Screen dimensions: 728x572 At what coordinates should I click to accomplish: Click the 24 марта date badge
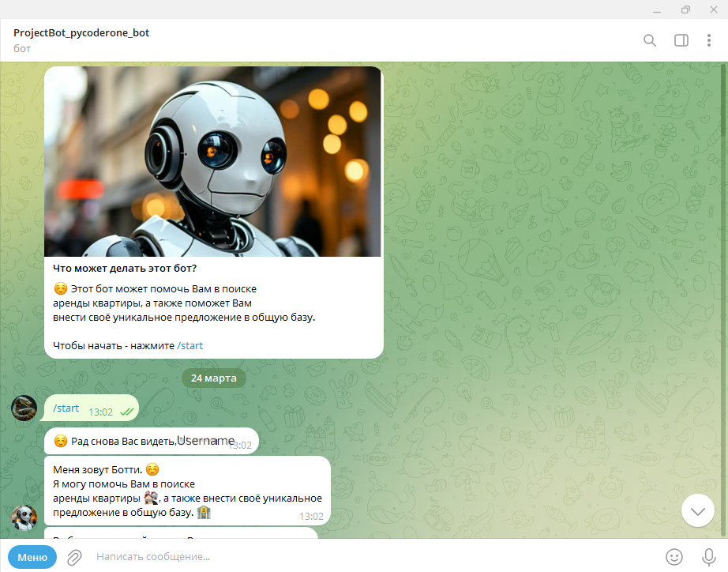coord(213,378)
